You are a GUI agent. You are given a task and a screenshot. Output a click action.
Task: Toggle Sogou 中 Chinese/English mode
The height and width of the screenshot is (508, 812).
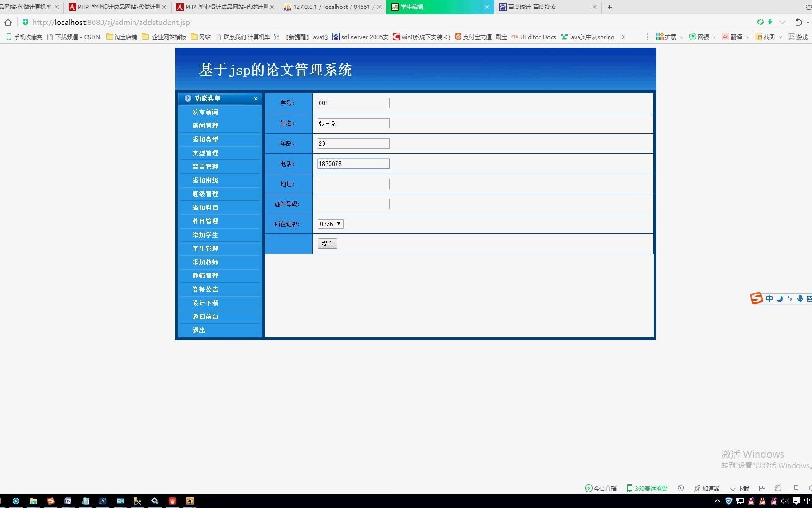coord(769,299)
